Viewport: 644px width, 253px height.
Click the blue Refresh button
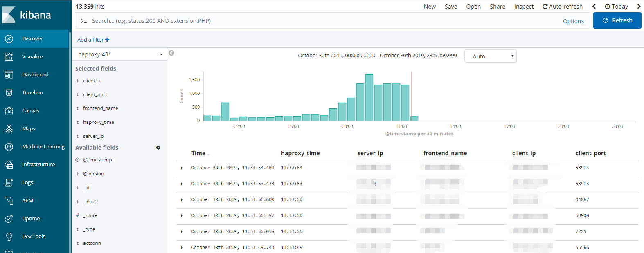pos(617,20)
